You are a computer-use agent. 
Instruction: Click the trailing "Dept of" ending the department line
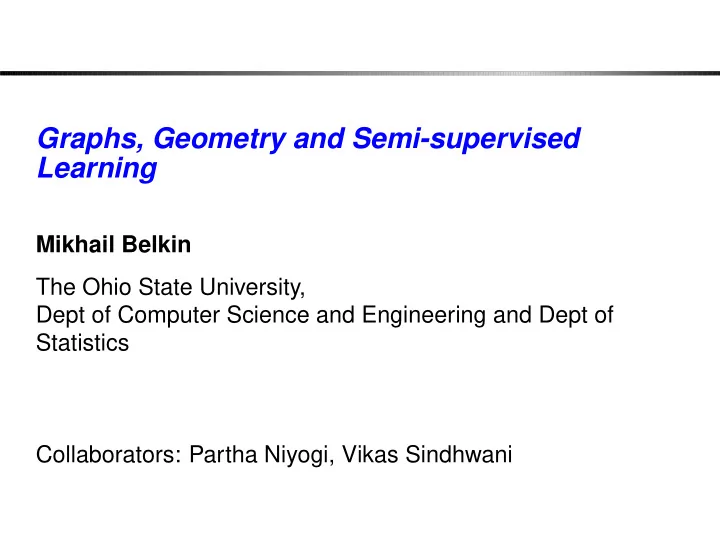[x=576, y=315]
